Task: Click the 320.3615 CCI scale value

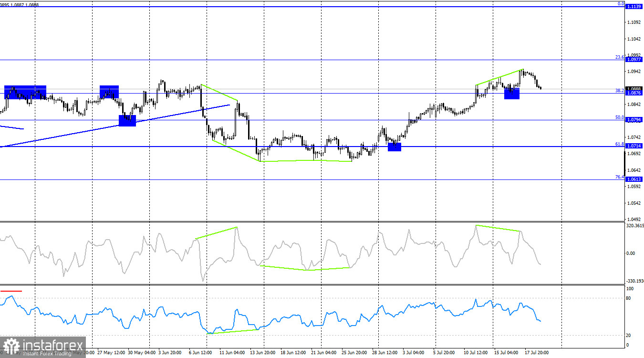Action: pos(634,226)
